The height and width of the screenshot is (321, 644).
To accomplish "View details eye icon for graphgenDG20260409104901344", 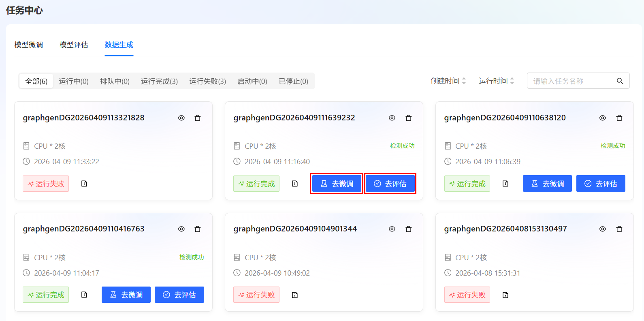I will point(392,229).
